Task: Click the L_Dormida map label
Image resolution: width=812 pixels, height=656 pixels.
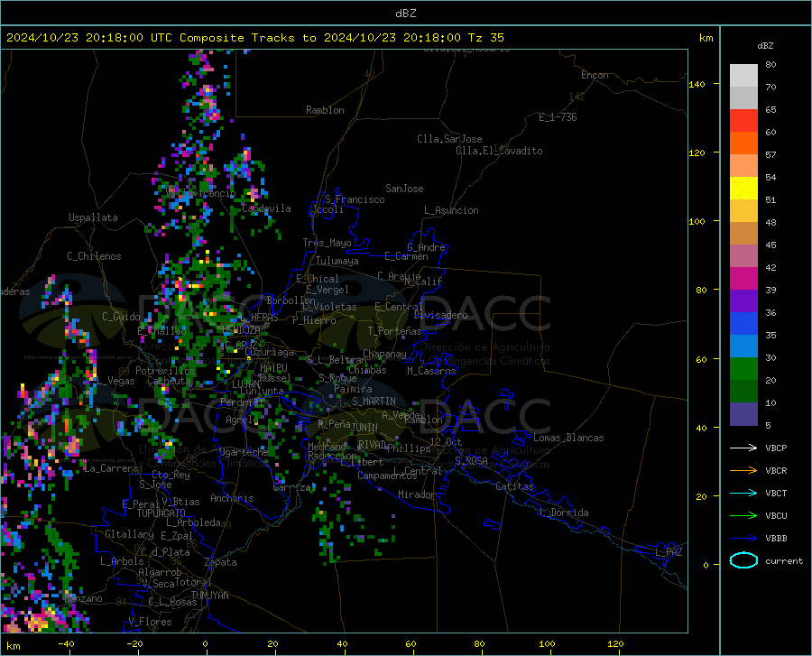Action: [x=564, y=513]
